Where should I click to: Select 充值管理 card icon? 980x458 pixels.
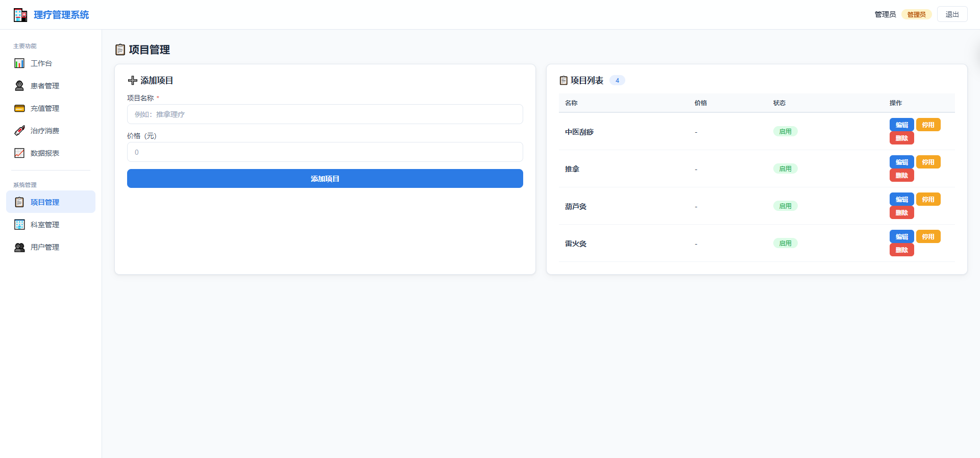(19, 108)
